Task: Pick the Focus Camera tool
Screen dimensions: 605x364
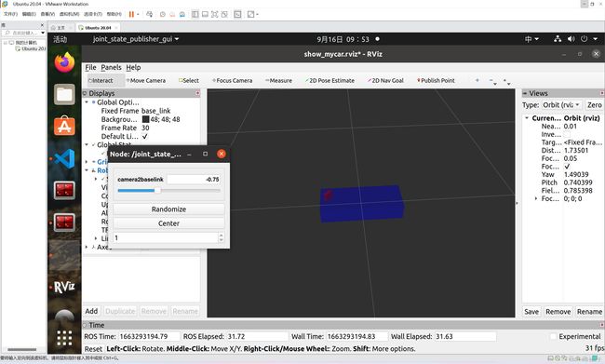Action: [x=233, y=81]
